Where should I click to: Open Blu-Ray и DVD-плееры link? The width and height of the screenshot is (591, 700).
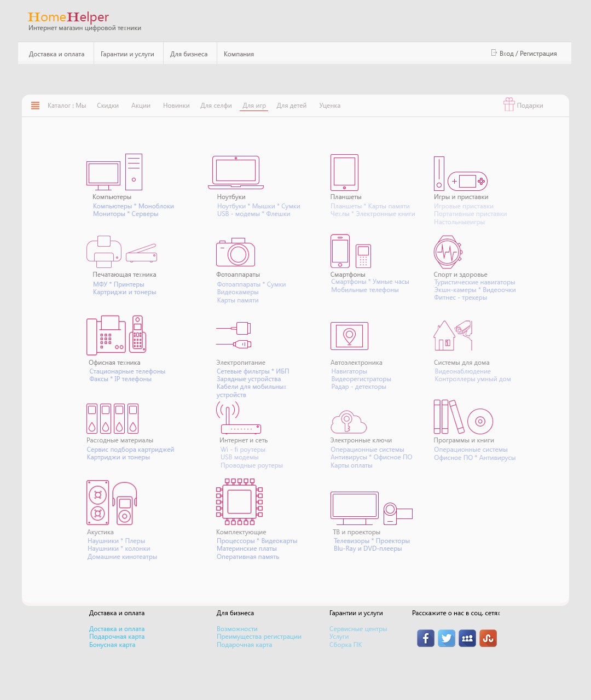pyautogui.click(x=368, y=549)
